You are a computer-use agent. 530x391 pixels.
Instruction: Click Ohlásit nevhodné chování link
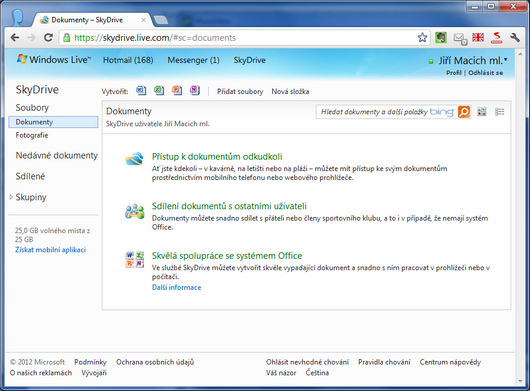click(307, 362)
